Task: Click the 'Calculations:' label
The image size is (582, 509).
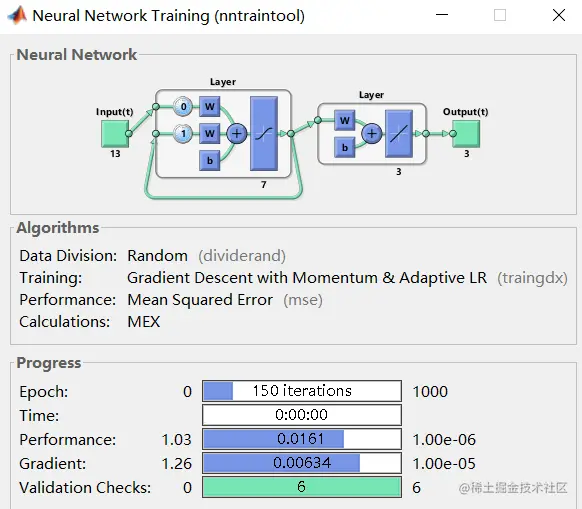Action: pyautogui.click(x=65, y=322)
